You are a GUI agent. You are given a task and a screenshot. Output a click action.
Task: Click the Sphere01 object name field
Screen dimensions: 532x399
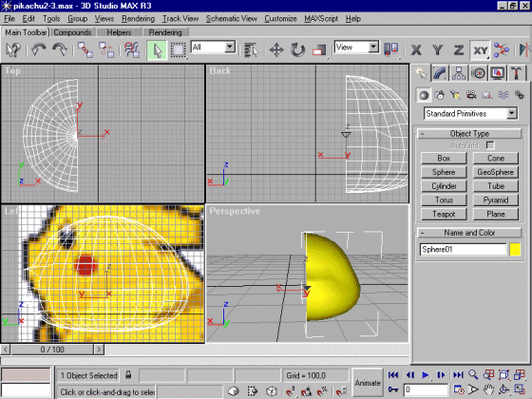464,249
